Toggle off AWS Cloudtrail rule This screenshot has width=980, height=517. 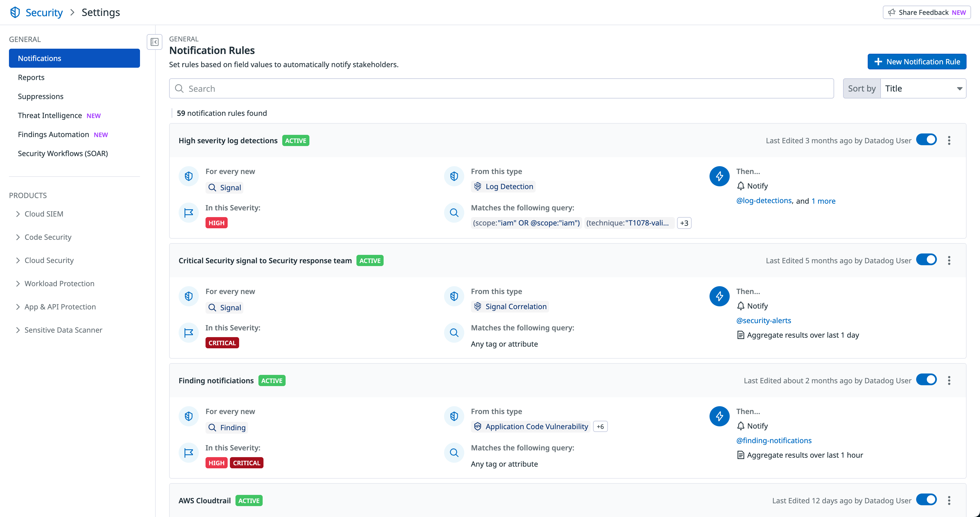(x=926, y=500)
